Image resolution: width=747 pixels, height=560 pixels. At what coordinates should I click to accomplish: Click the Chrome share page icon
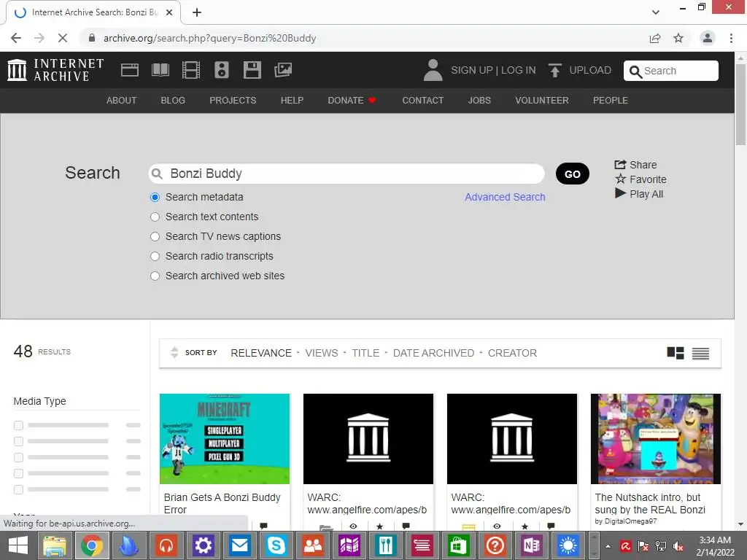tap(655, 38)
